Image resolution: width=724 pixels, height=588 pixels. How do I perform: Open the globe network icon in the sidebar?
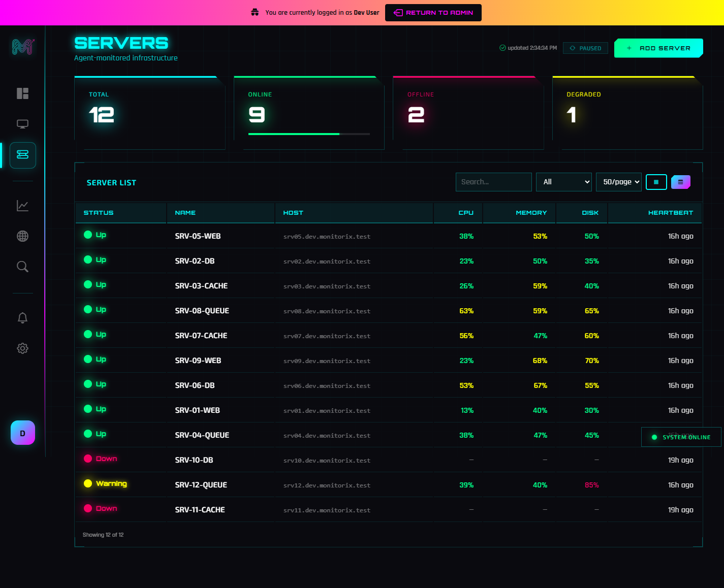(22, 236)
